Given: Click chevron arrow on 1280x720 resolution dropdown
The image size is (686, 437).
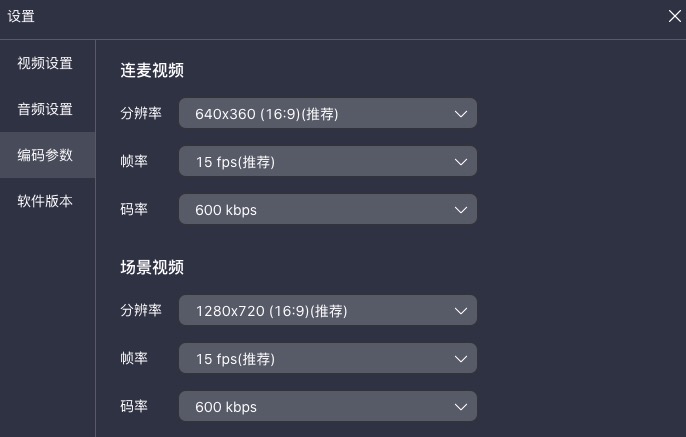Looking at the screenshot, I should [461, 311].
